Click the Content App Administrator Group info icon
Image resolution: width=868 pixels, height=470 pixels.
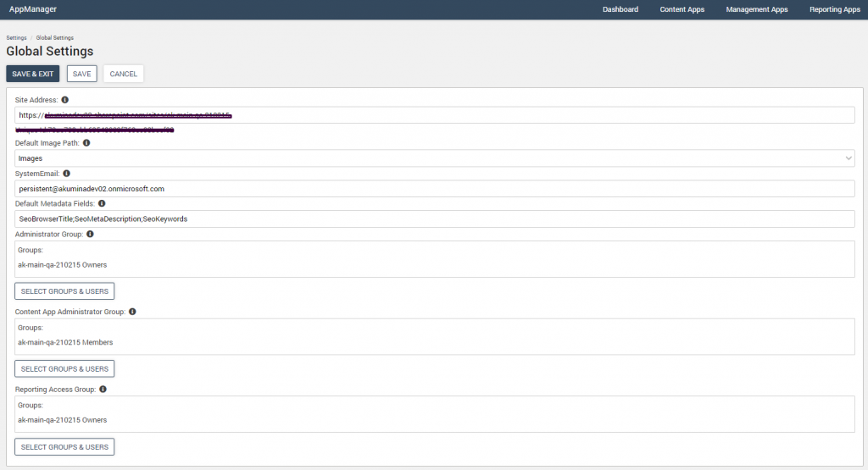tap(132, 312)
